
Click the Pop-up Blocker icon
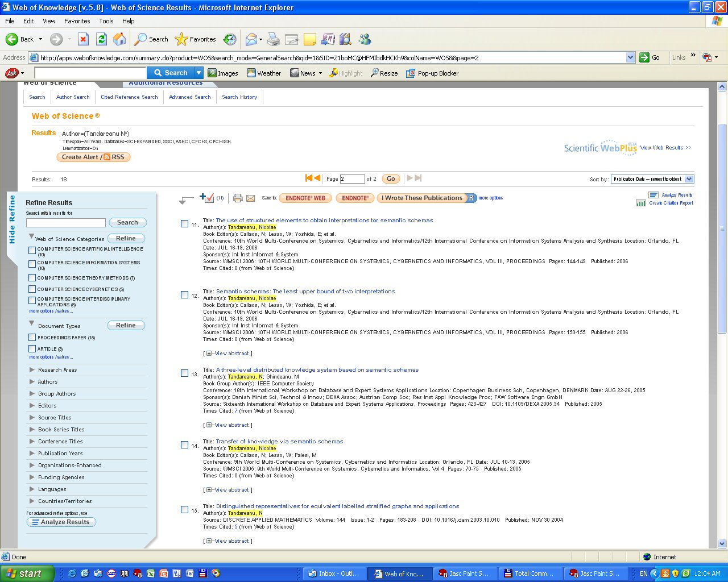(410, 73)
